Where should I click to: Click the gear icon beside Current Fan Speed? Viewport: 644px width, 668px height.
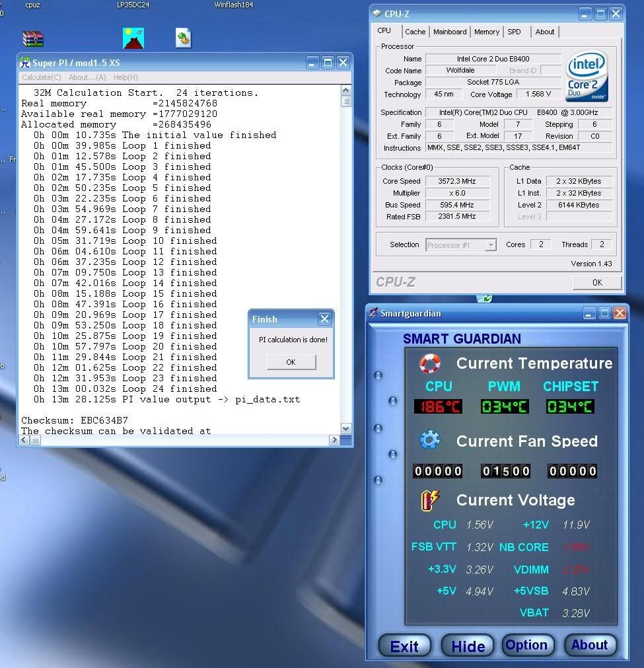click(x=430, y=440)
